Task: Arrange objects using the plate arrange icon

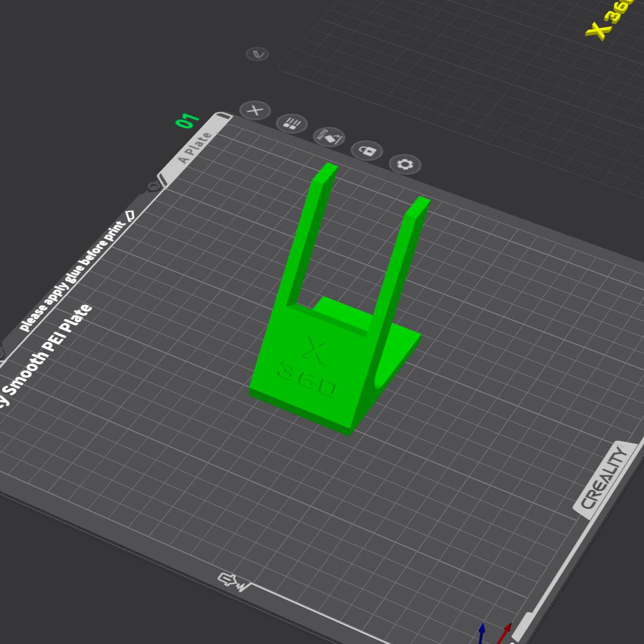Action: [x=292, y=123]
